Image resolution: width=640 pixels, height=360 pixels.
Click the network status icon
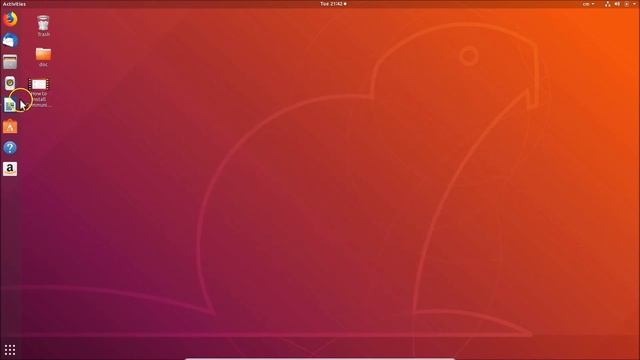pos(608,4)
